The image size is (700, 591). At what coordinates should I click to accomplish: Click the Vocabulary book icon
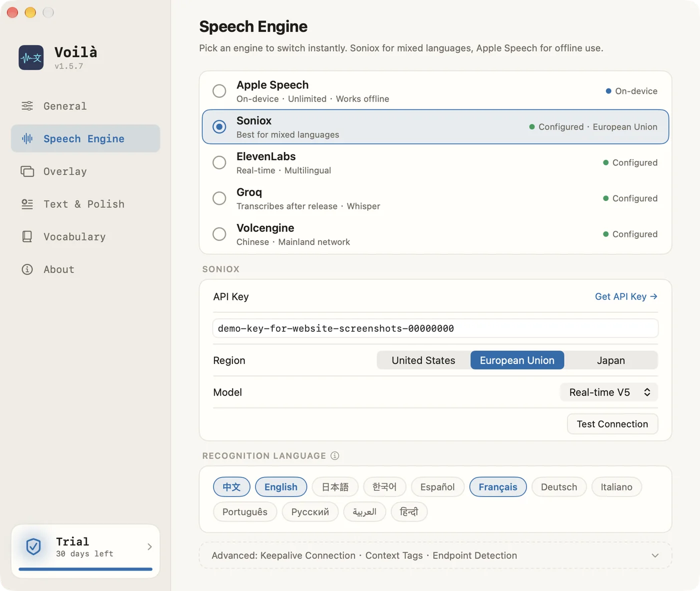pos(27,236)
